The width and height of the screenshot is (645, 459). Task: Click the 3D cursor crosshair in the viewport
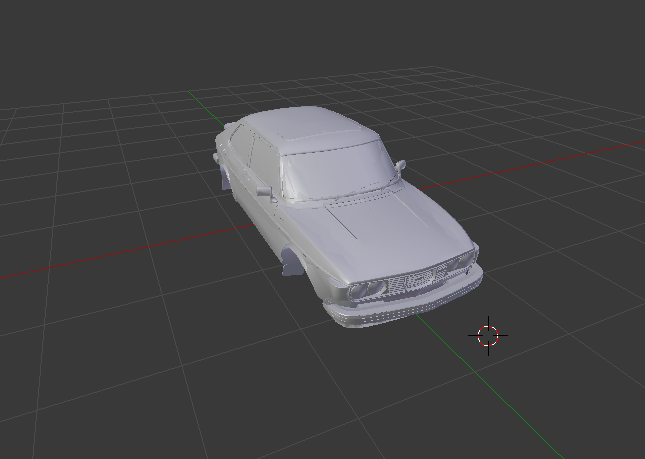(x=488, y=336)
